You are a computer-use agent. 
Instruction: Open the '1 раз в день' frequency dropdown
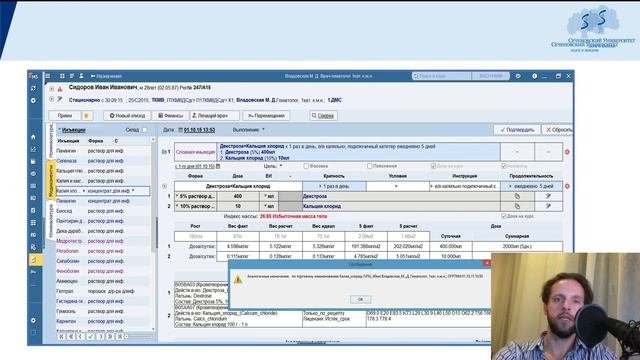pyautogui.click(x=334, y=186)
